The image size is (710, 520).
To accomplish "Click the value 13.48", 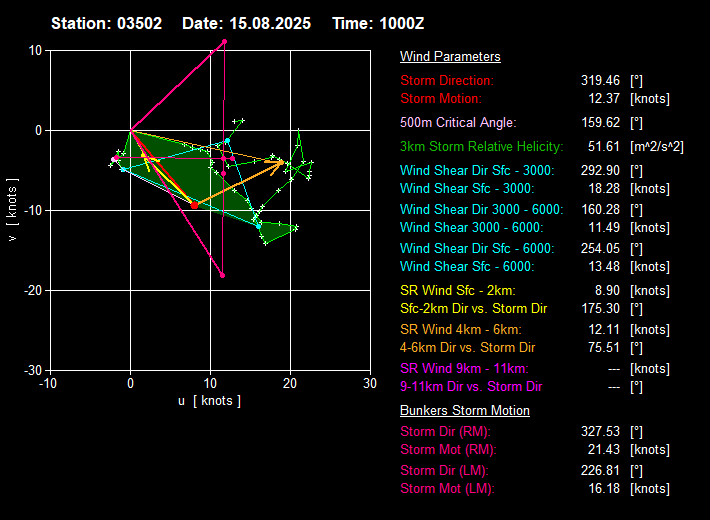I will 604,267.
